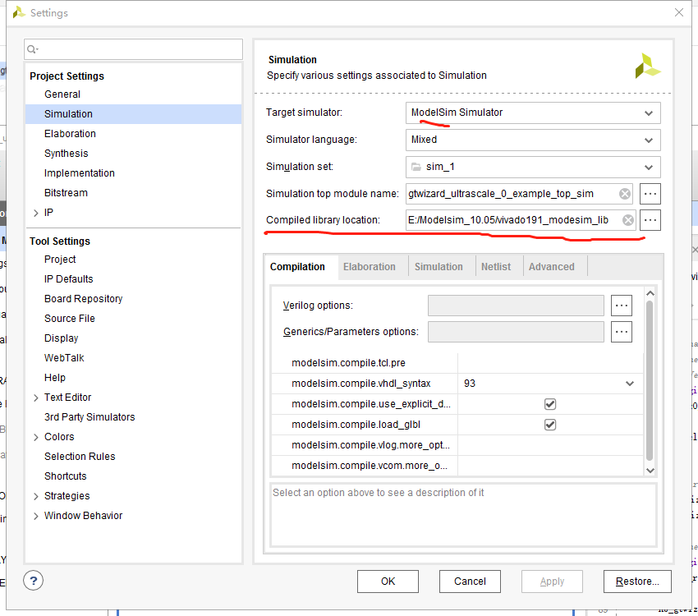Image resolution: width=698 pixels, height=616 pixels.
Task: Expand the Window Behavior tree node
Action: tap(36, 516)
